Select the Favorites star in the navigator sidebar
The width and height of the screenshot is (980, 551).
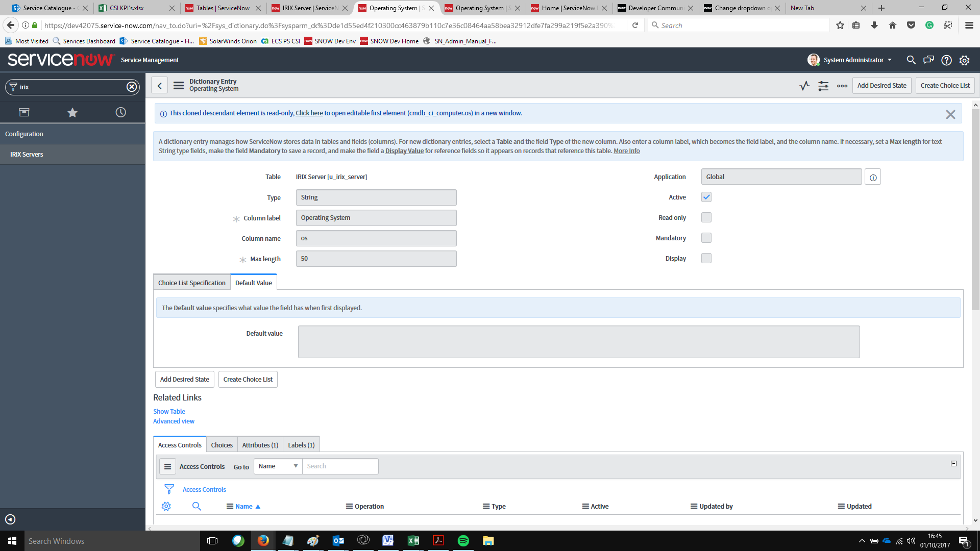tap(72, 112)
